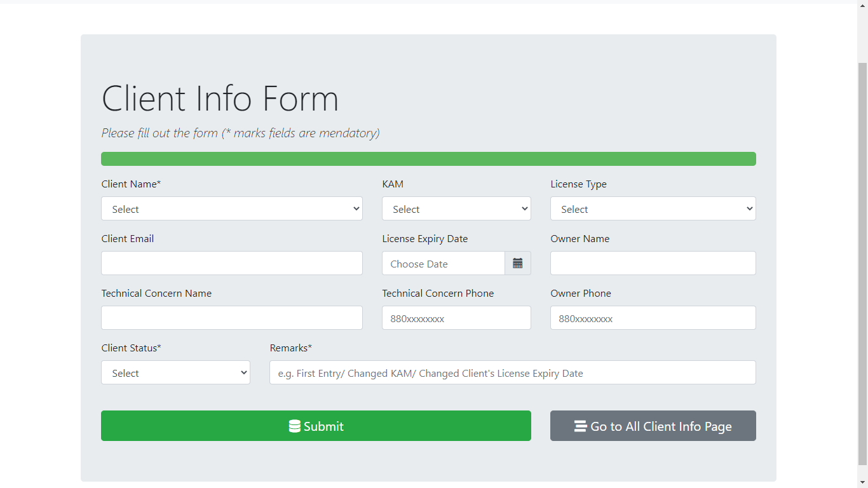This screenshot has height=488, width=868.
Task: Click into the Remarks text field
Action: [x=513, y=372]
